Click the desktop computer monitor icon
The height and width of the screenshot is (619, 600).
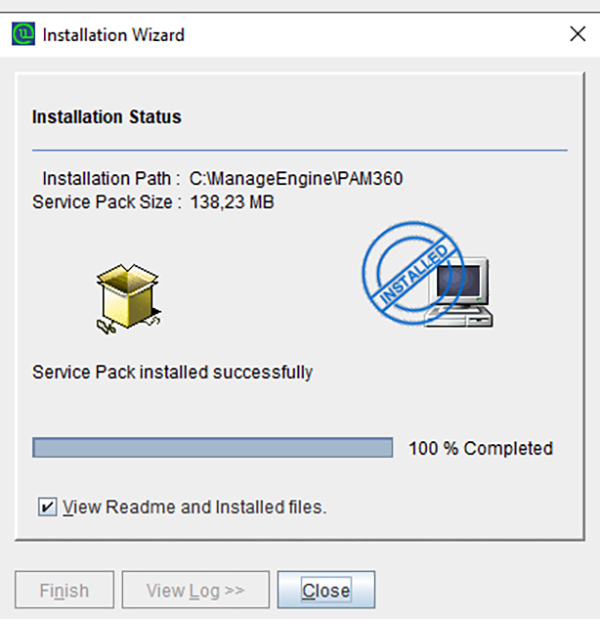coord(463,292)
